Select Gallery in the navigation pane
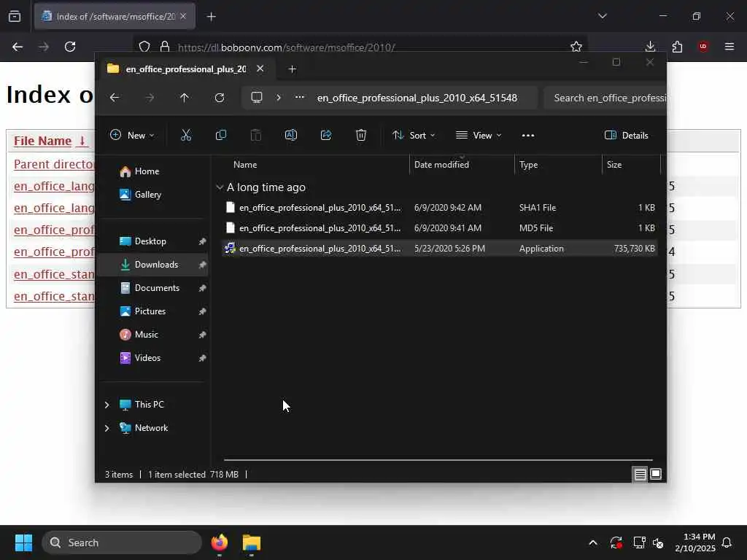 [x=152, y=194]
